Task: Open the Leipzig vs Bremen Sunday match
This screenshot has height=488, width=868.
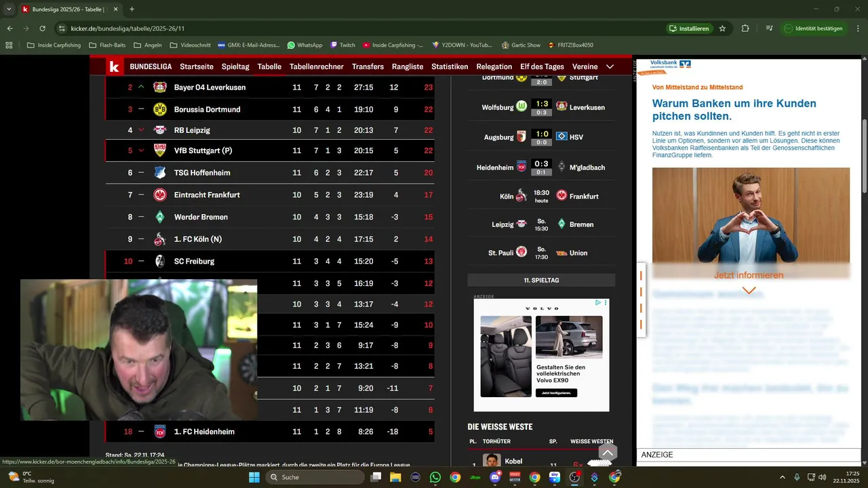Action: [x=541, y=224]
